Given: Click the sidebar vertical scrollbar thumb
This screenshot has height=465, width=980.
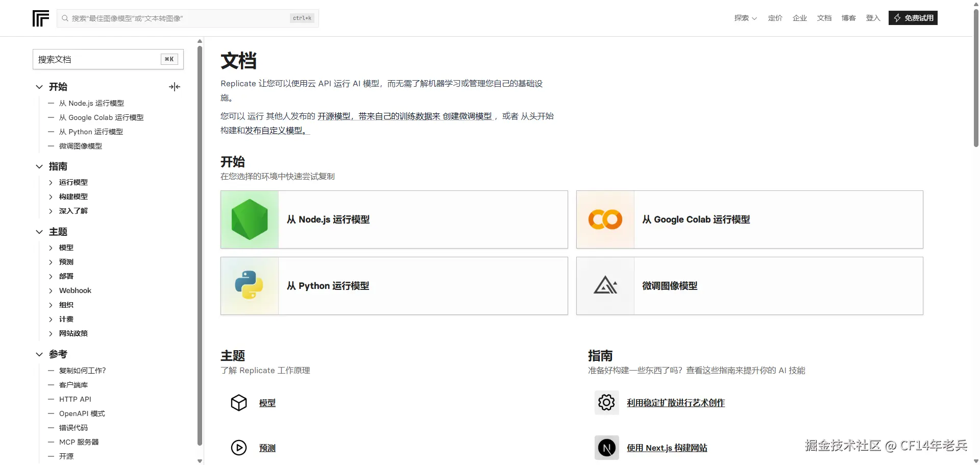Looking at the screenshot, I should [200, 246].
